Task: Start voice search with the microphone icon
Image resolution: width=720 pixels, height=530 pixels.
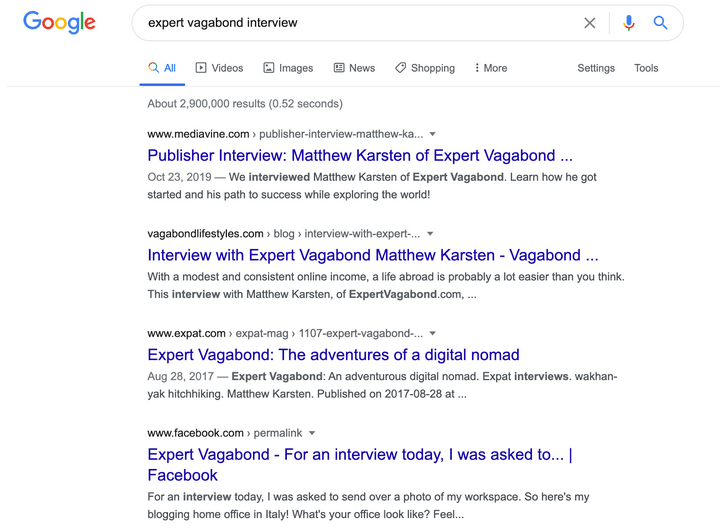Action: tap(628, 23)
